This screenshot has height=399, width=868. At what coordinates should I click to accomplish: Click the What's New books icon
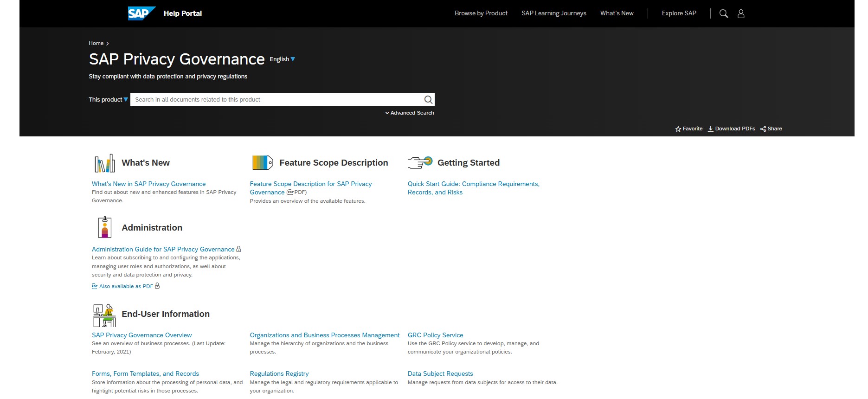[104, 163]
